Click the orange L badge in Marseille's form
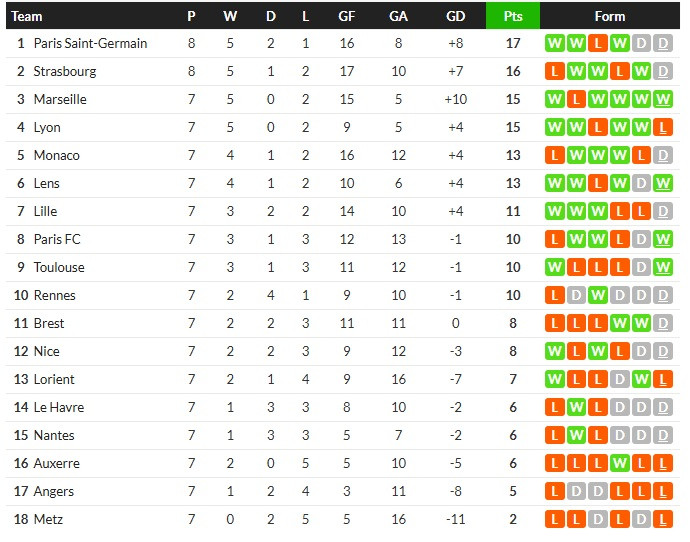 [576, 100]
